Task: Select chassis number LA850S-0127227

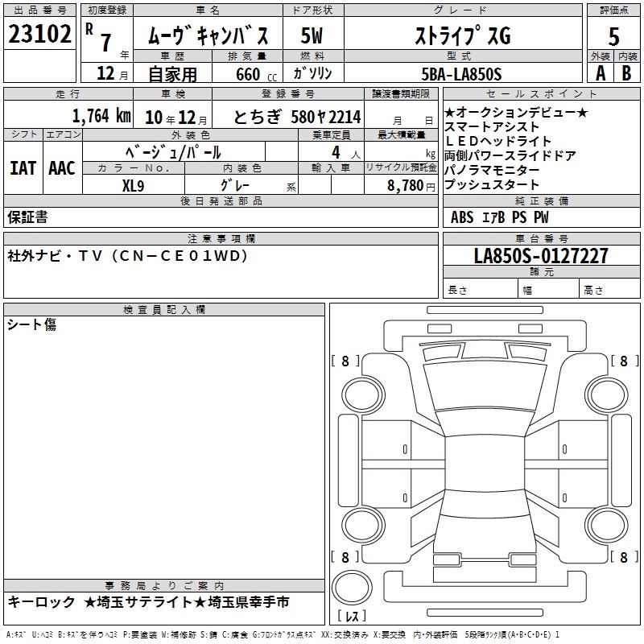Action: pos(541,257)
